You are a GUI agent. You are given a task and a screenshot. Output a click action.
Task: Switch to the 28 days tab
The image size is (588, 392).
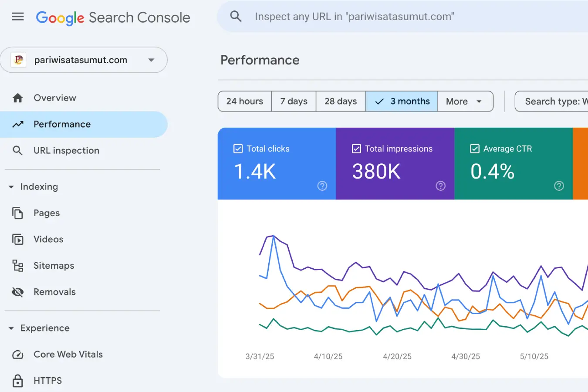coord(341,101)
